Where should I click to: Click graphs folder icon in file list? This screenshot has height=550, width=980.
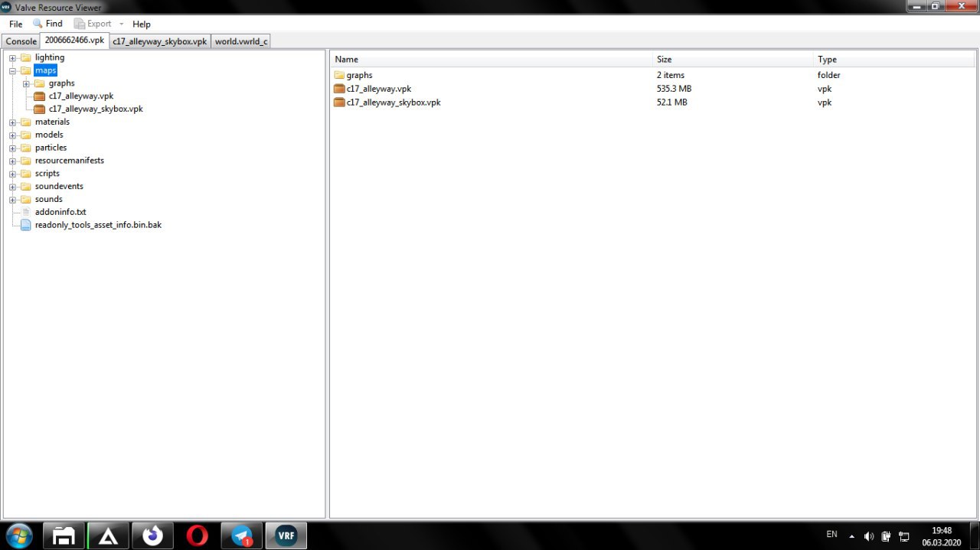click(339, 75)
